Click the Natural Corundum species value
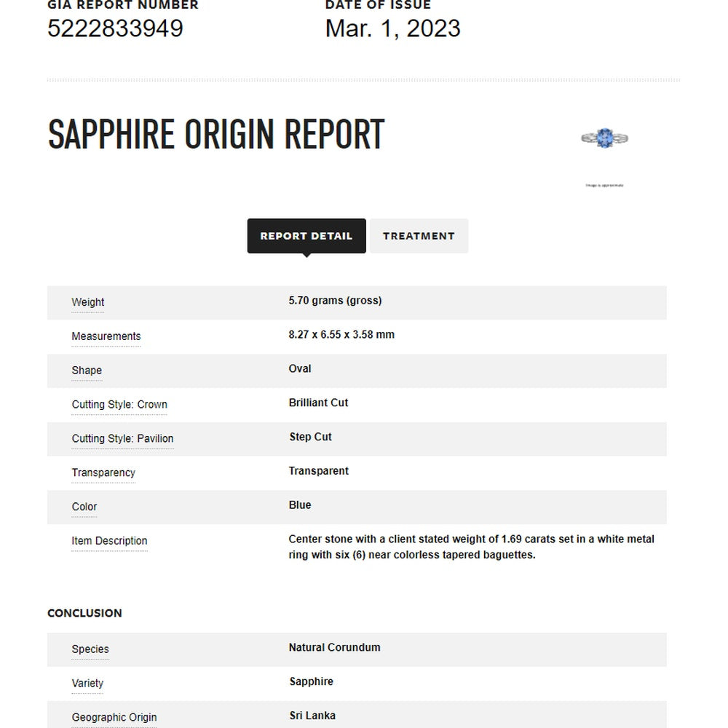Screen dimensions: 728x728 click(334, 647)
